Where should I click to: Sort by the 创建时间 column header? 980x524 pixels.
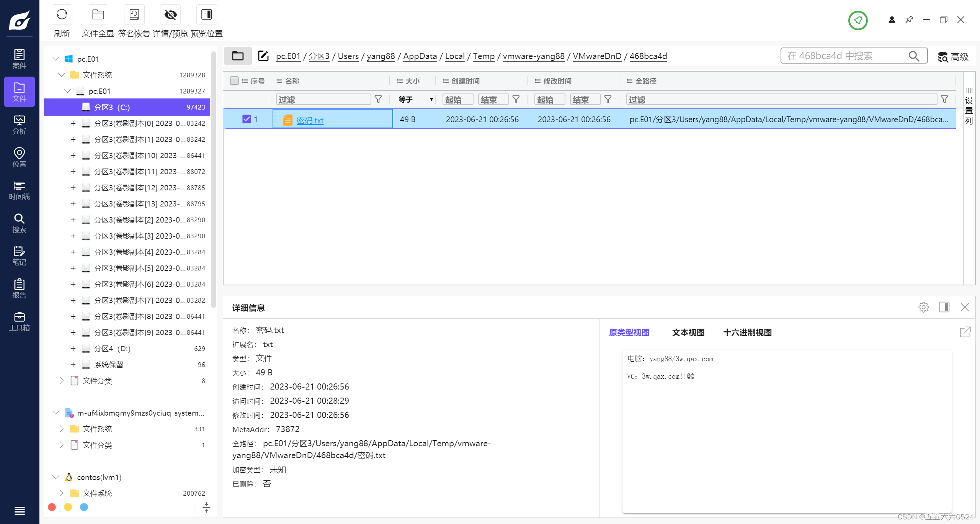tap(465, 81)
